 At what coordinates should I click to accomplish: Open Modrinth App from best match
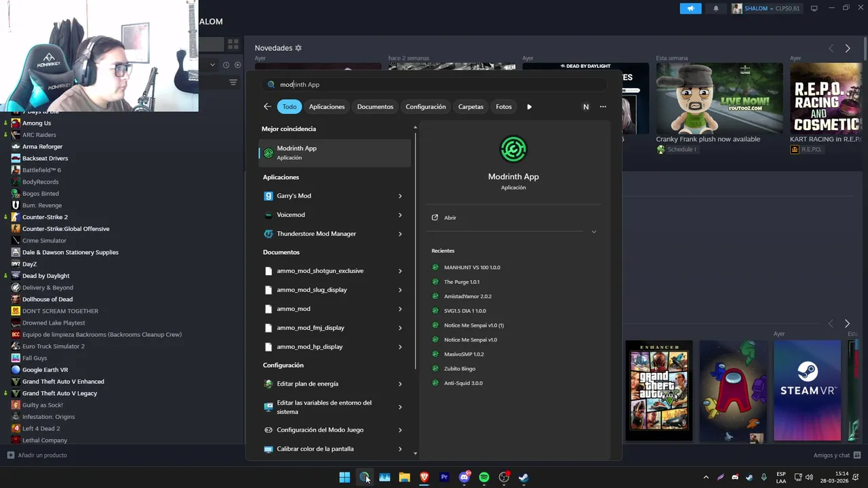pos(335,152)
